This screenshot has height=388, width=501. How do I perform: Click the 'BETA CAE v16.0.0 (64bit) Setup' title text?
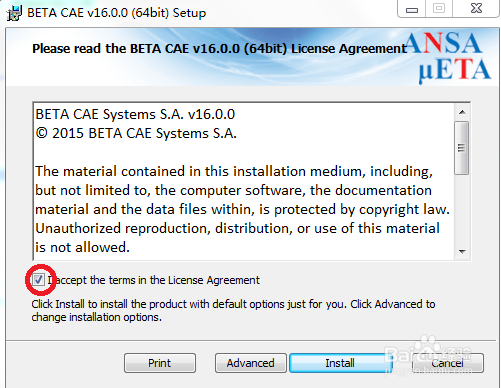117,13
